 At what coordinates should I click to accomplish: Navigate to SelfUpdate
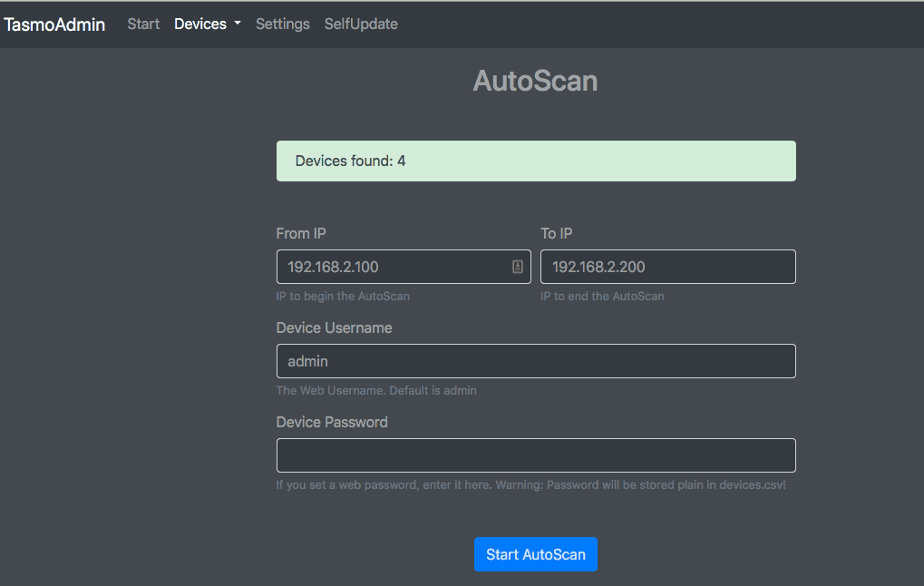click(x=360, y=24)
